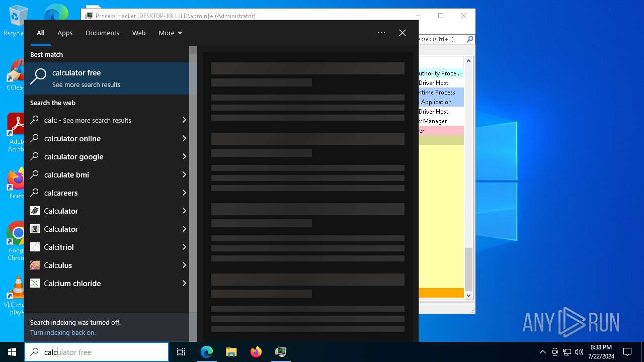Screen dimensions: 644x362
Task: Open the CCleaner desktop shortcut
Action: [16, 75]
